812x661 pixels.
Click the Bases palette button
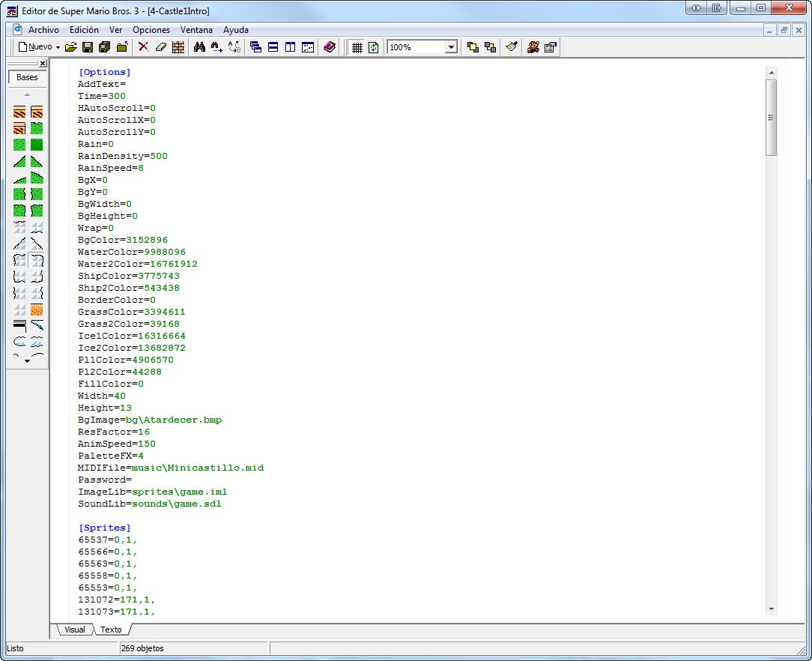[27, 77]
